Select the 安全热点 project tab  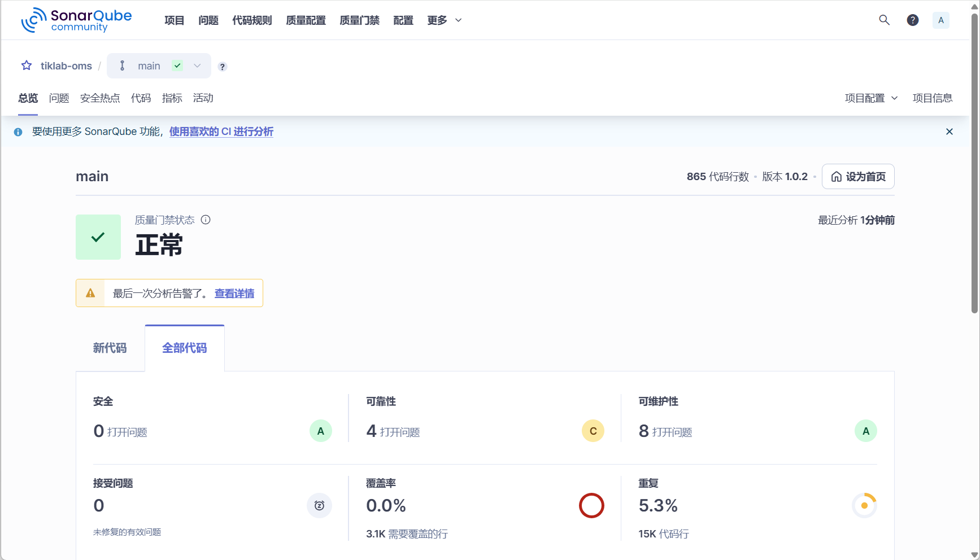100,98
